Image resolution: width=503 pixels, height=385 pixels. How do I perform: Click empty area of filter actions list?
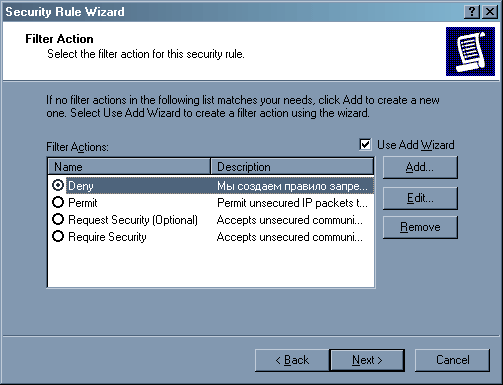coord(211,266)
